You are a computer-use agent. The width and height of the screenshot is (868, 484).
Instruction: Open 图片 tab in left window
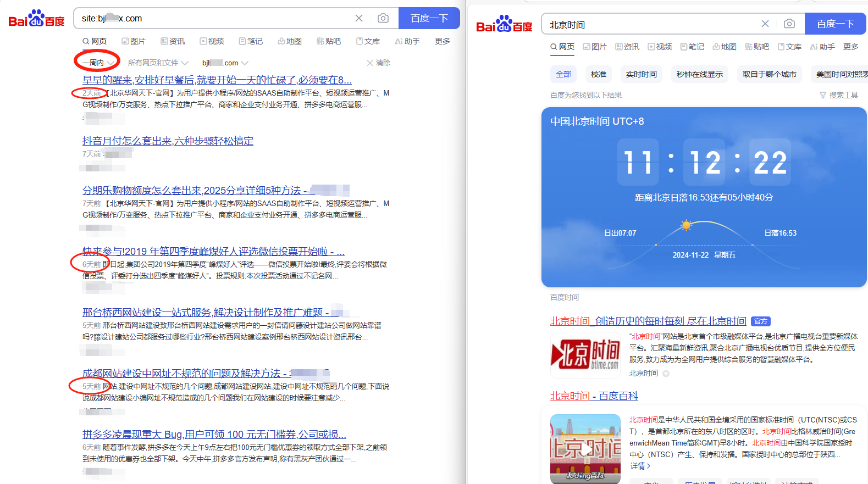click(x=134, y=41)
